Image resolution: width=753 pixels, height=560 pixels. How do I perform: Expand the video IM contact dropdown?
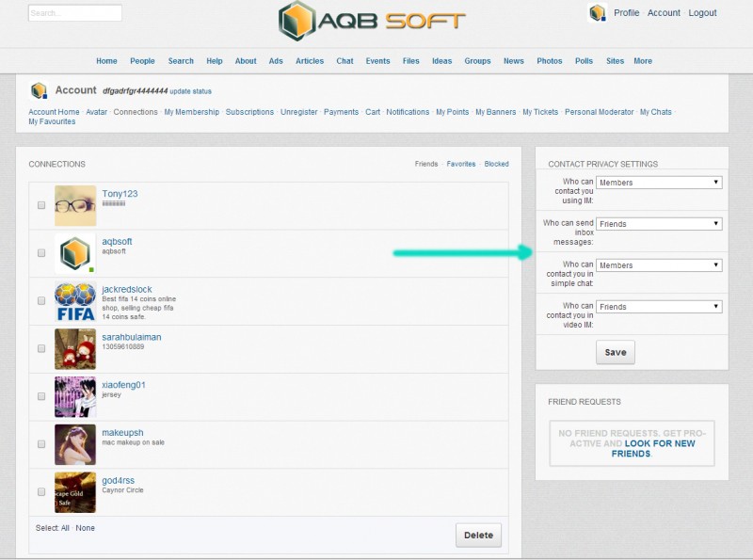coord(659,307)
